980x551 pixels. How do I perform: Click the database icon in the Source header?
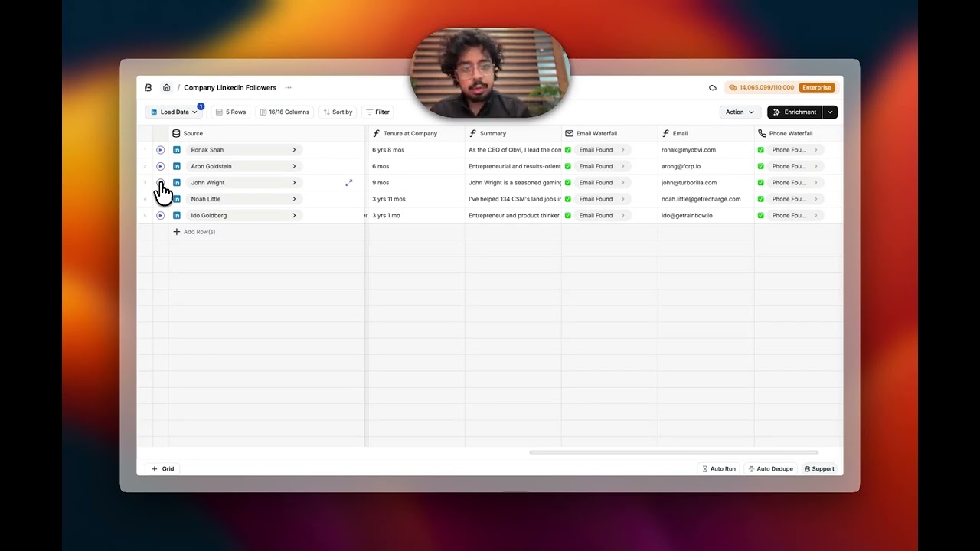(x=176, y=134)
